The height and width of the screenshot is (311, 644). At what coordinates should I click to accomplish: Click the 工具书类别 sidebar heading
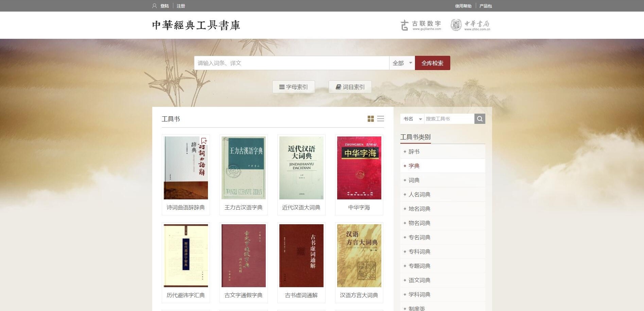click(x=415, y=137)
